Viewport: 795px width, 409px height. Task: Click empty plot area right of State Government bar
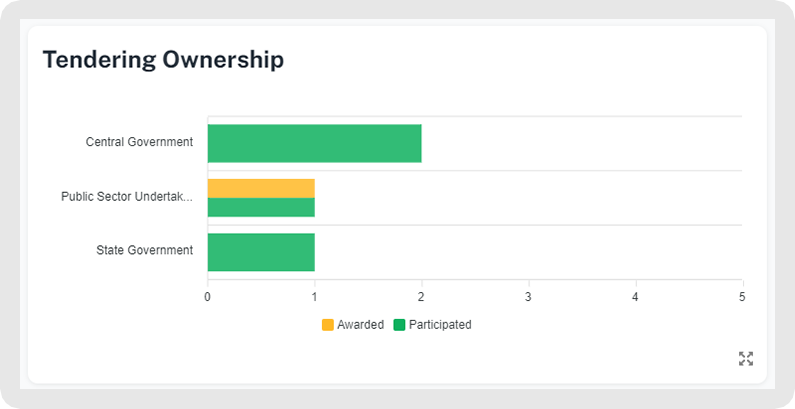coord(530,252)
